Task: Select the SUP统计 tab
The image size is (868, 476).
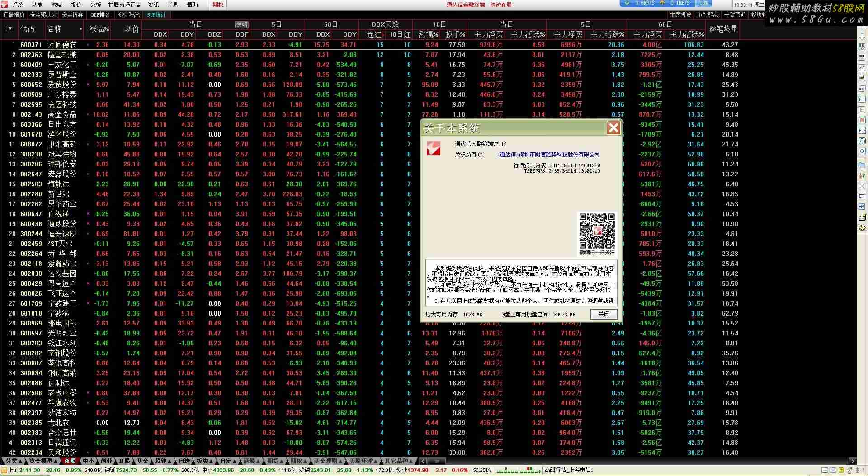Action: [x=156, y=15]
